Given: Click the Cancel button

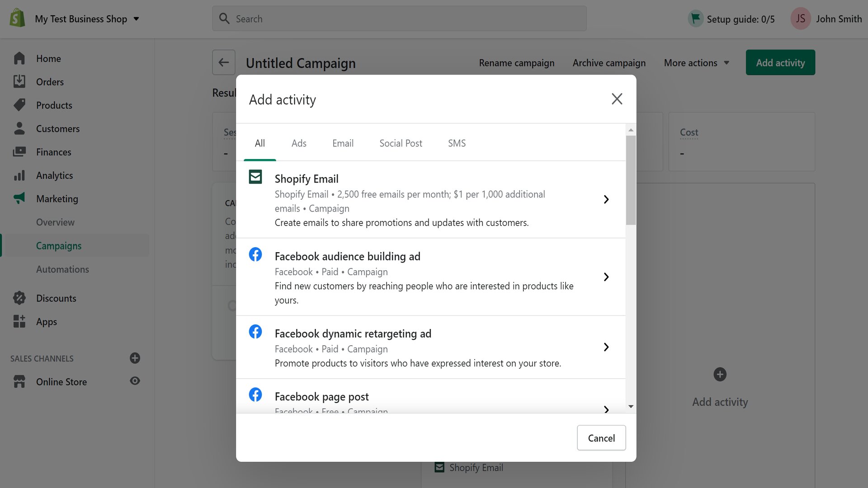Looking at the screenshot, I should tap(601, 438).
